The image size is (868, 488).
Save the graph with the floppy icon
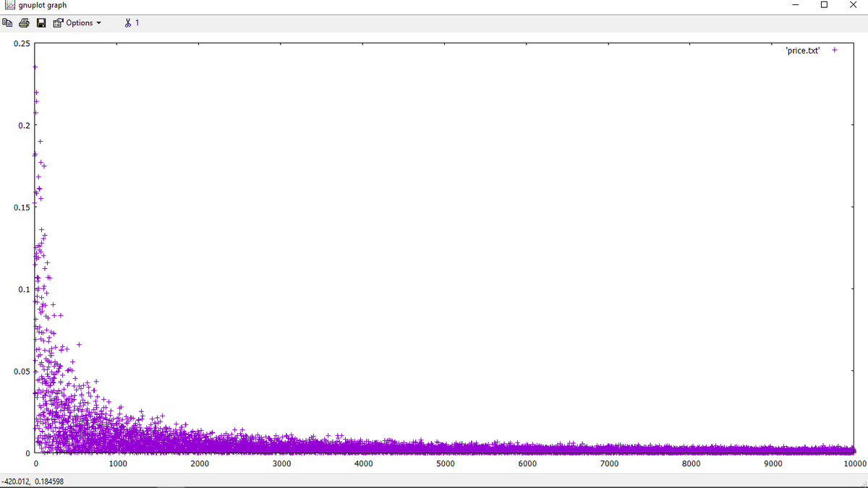(41, 23)
